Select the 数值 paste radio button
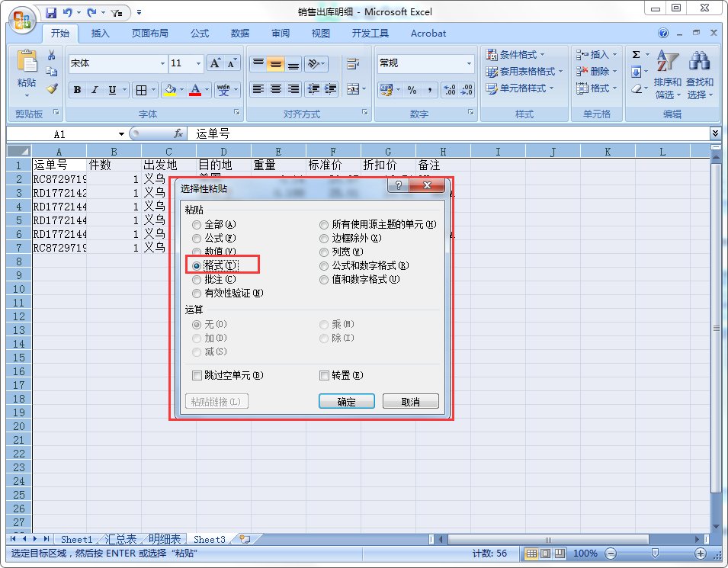 [197, 252]
